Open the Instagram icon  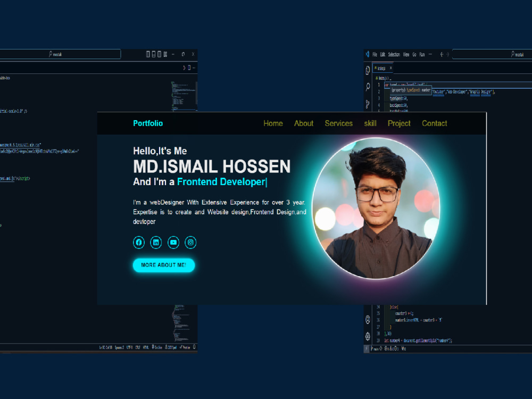point(190,242)
